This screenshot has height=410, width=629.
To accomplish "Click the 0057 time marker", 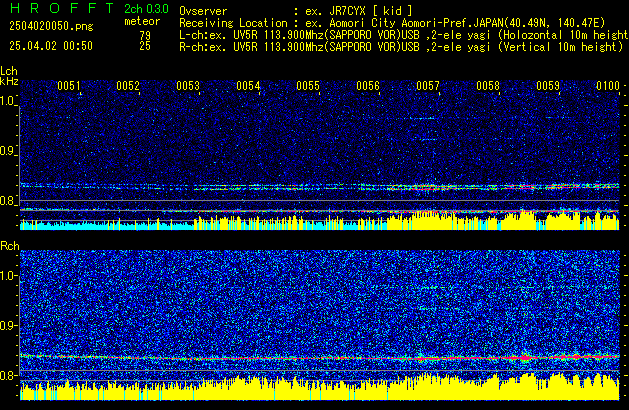I will coord(428,86).
